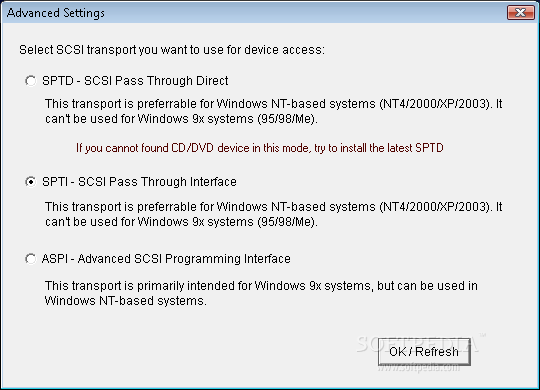Viewport: 540px width, 390px height.
Task: Click the red SPTD install hint text
Action: point(260,148)
